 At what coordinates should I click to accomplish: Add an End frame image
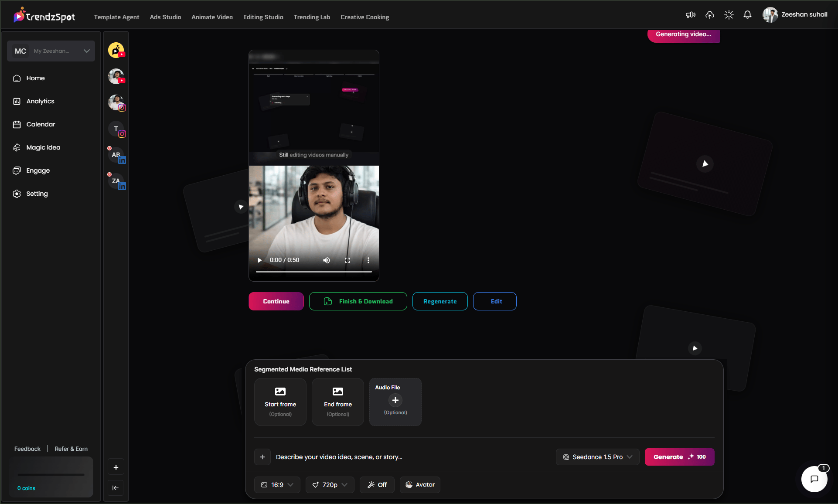click(x=338, y=402)
